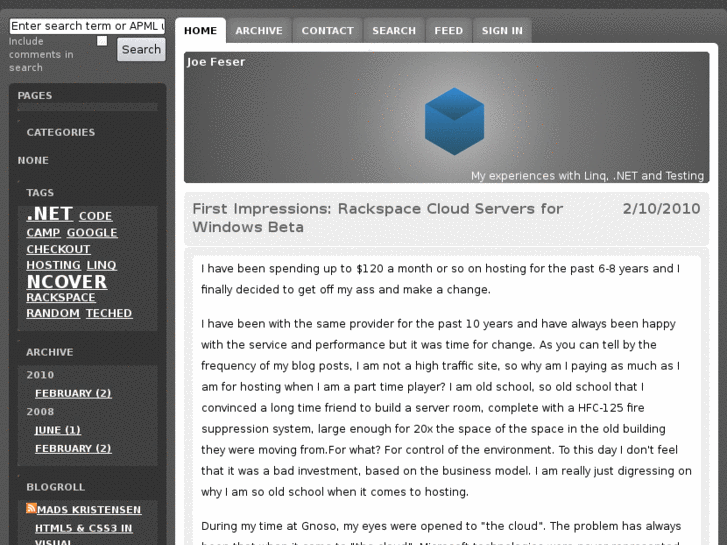Open the RANDOM tag link

pyautogui.click(x=53, y=314)
